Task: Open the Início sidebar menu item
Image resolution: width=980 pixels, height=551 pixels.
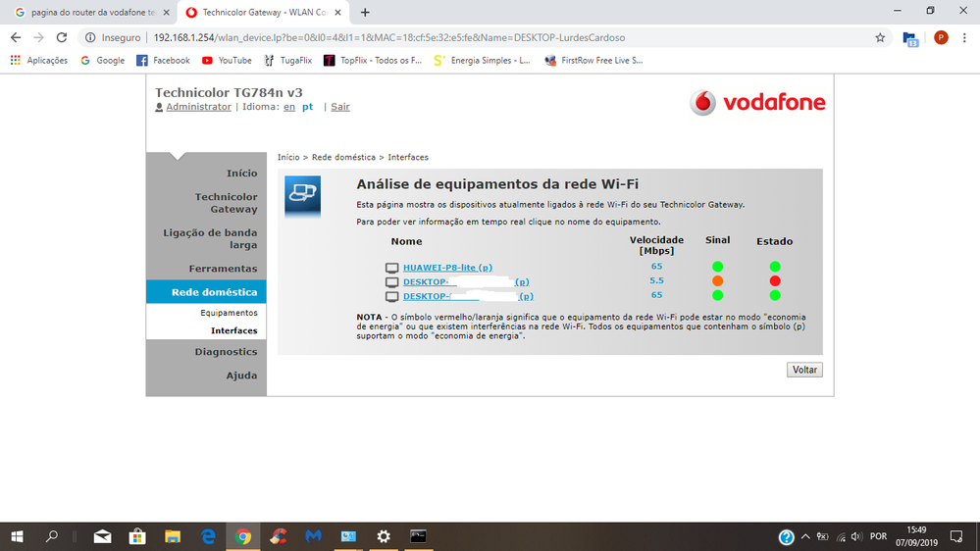Action: (241, 174)
